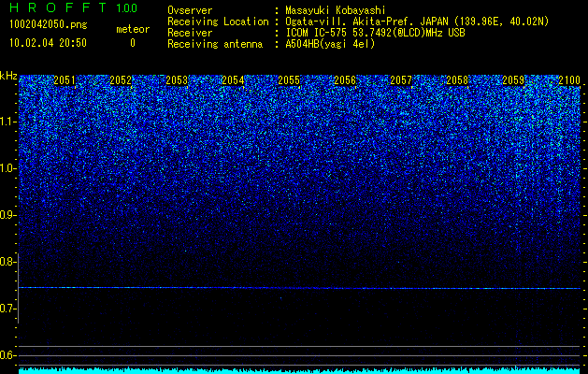Click the cyan signal level graph at bottom
Screen dimensions: 588x374
point(299,370)
